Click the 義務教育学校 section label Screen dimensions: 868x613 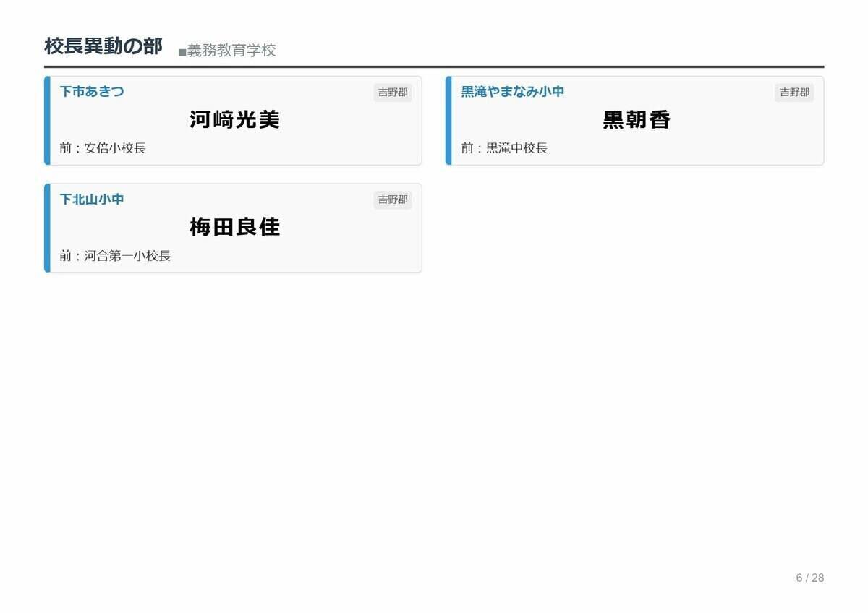coord(231,51)
